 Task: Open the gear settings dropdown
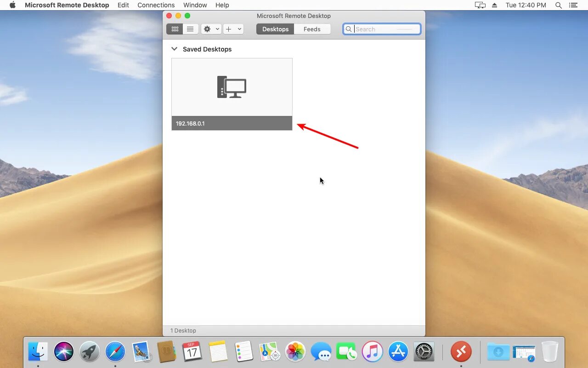click(x=211, y=29)
